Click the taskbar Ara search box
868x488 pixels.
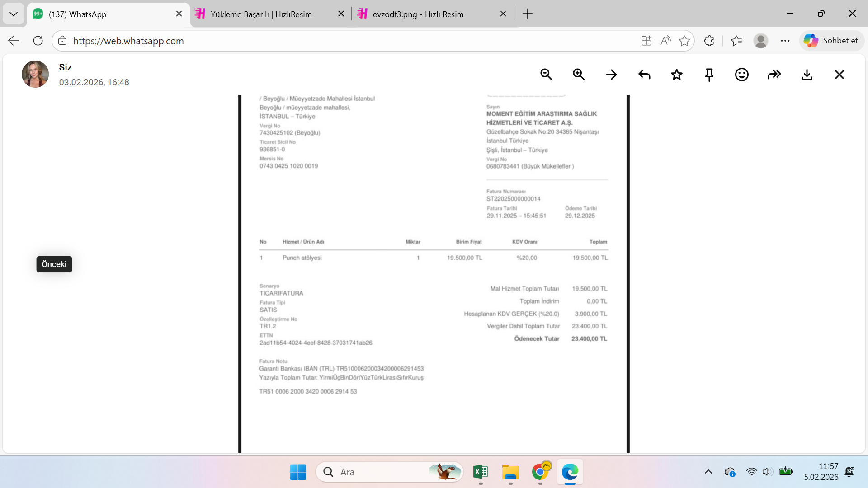pyautogui.click(x=390, y=472)
